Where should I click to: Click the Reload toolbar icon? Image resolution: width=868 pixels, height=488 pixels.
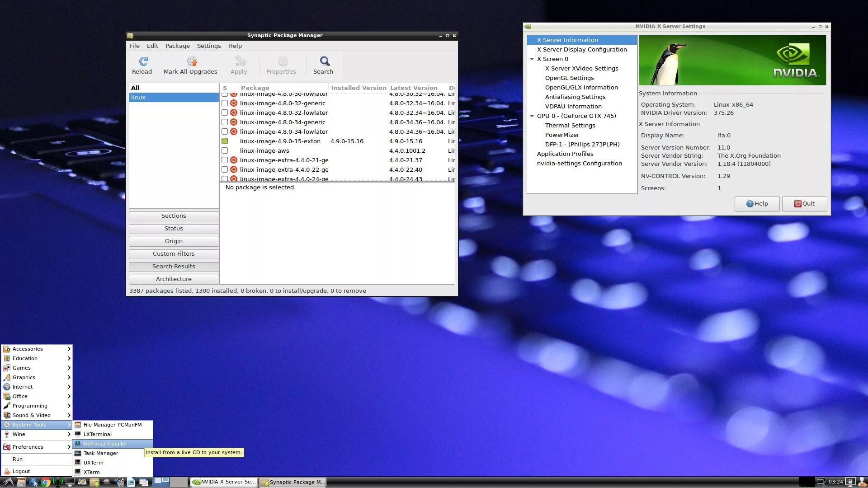(x=143, y=61)
